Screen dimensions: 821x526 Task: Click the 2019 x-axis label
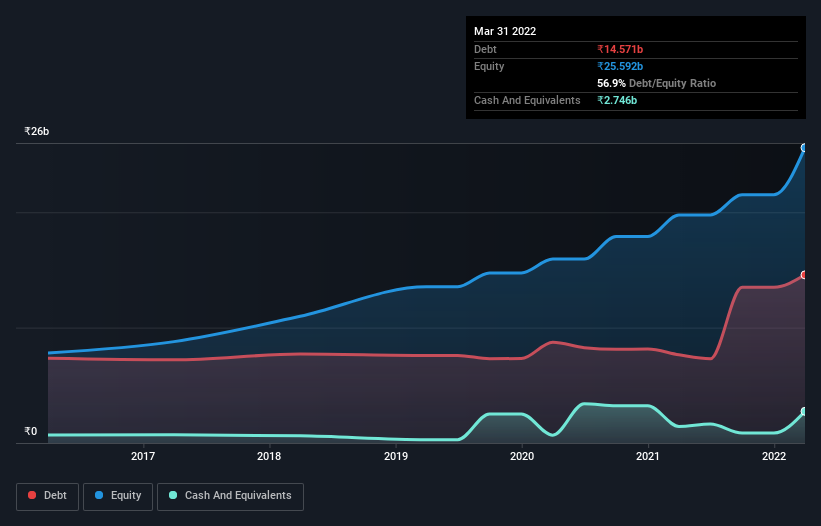[x=396, y=456]
